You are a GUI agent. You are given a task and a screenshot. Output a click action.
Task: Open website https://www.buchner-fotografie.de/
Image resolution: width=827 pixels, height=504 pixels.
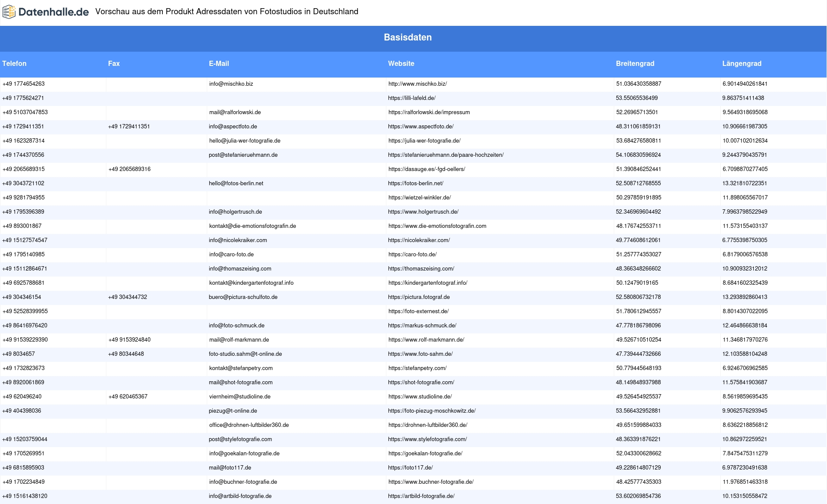431,482
